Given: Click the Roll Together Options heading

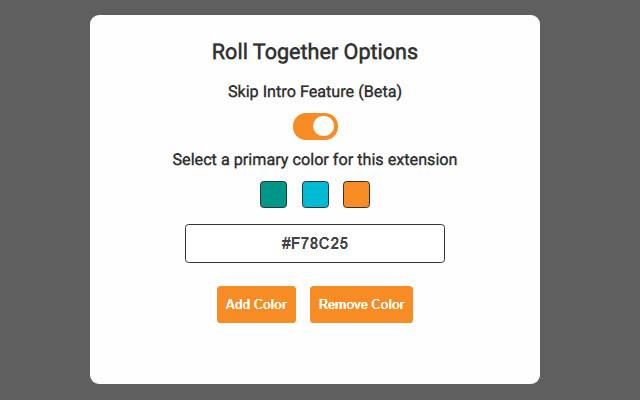Looking at the screenshot, I should (x=315, y=52).
